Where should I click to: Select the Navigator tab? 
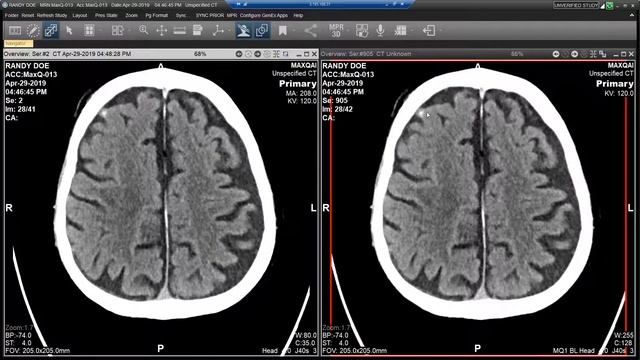click(x=18, y=43)
